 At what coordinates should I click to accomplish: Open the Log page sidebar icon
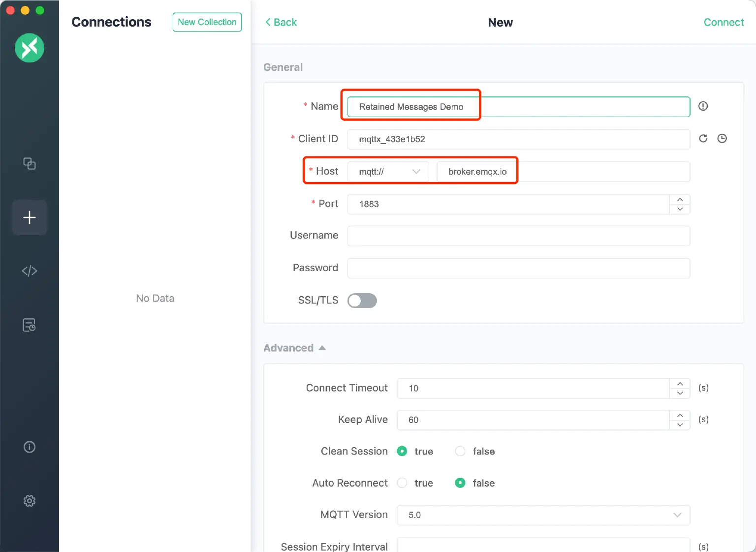[x=30, y=325]
